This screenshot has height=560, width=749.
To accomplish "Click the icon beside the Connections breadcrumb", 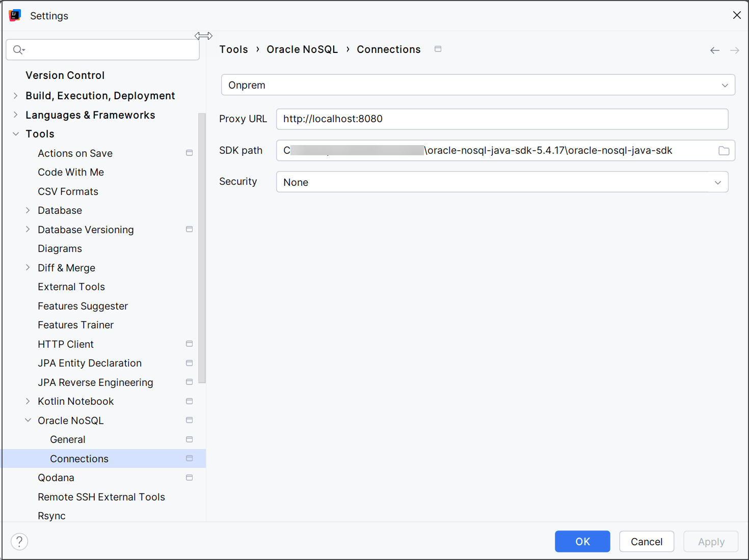I will [x=438, y=48].
